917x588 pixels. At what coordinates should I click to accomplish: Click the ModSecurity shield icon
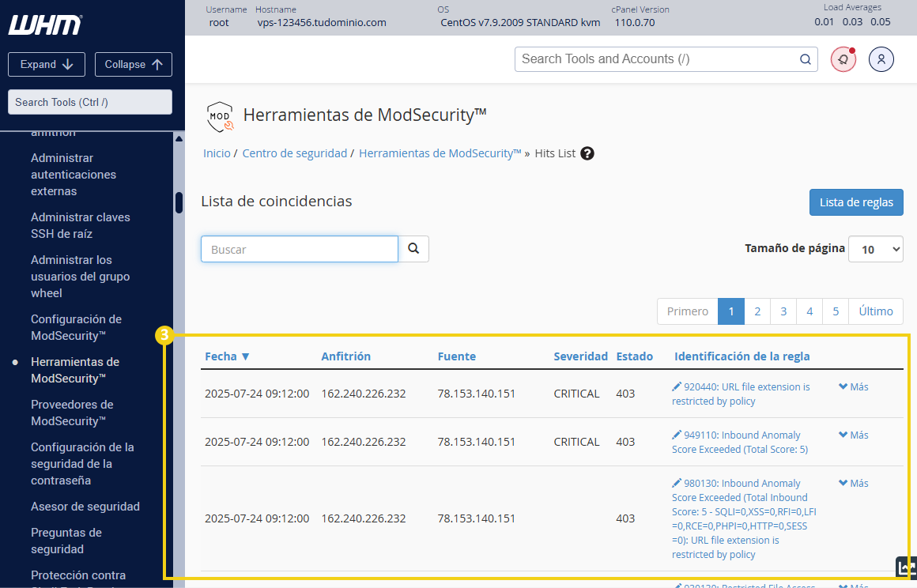point(220,116)
